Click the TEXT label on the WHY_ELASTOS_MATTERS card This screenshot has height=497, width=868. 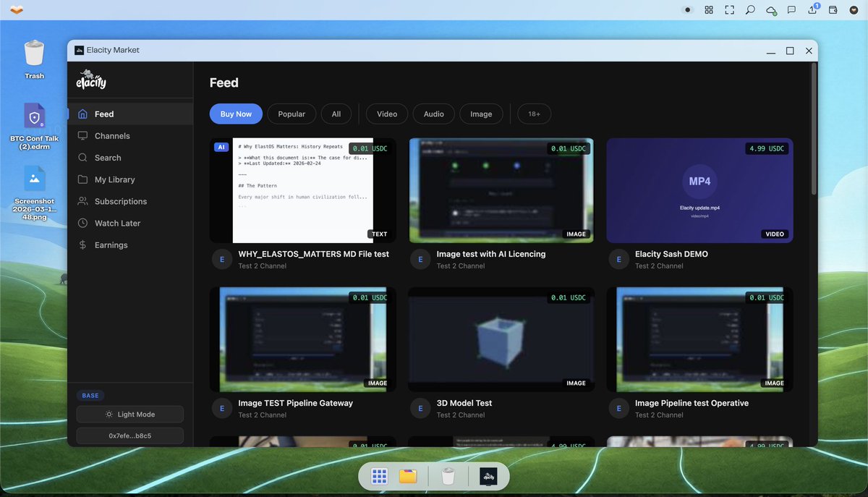pos(380,234)
